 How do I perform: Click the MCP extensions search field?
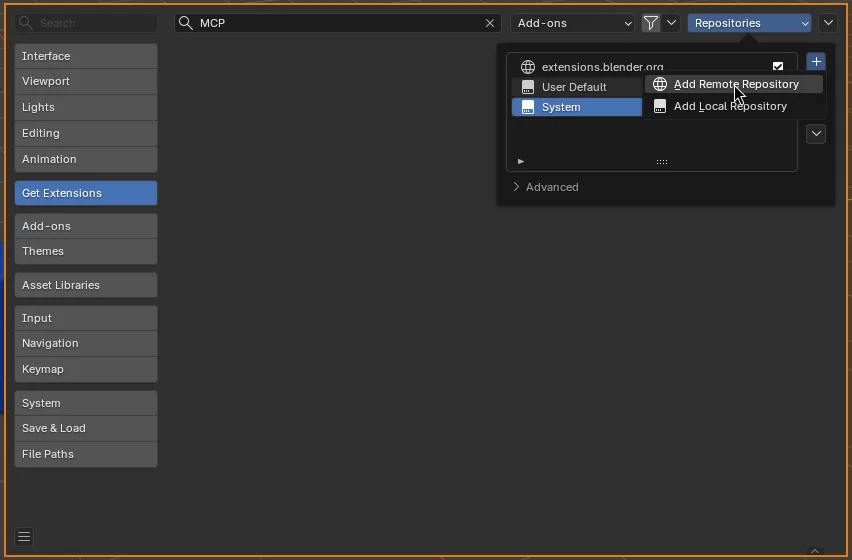337,23
